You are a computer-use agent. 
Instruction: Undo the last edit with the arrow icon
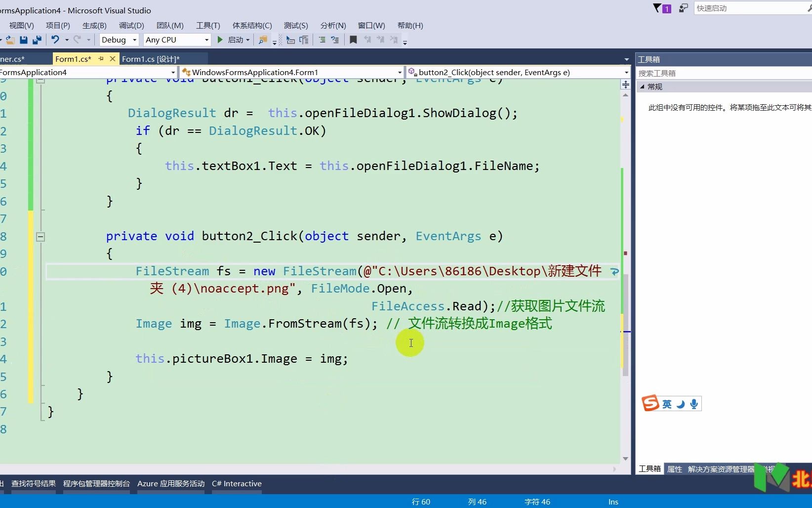point(55,40)
